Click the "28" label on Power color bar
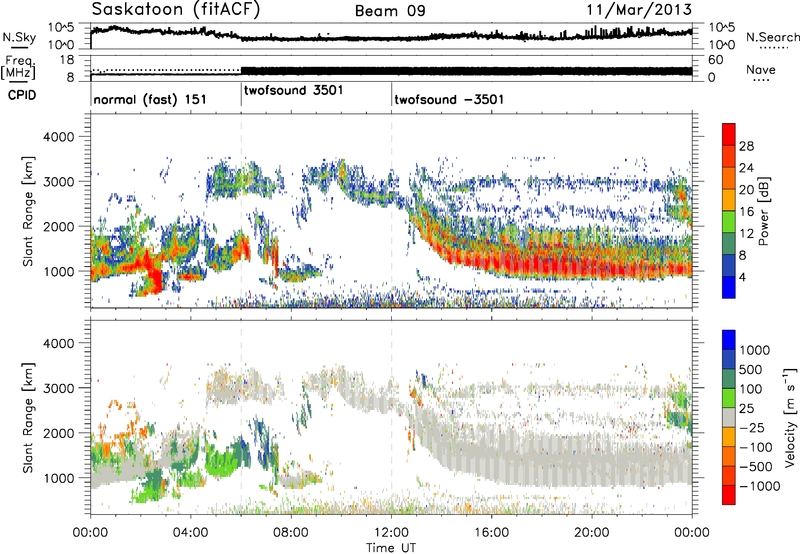The width and height of the screenshot is (800, 554). tap(746, 146)
